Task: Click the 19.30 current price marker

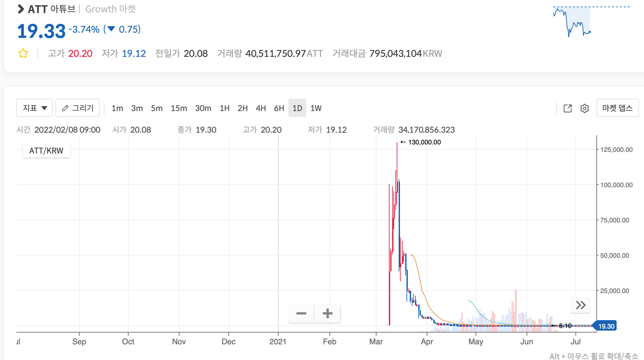Action: coord(606,326)
